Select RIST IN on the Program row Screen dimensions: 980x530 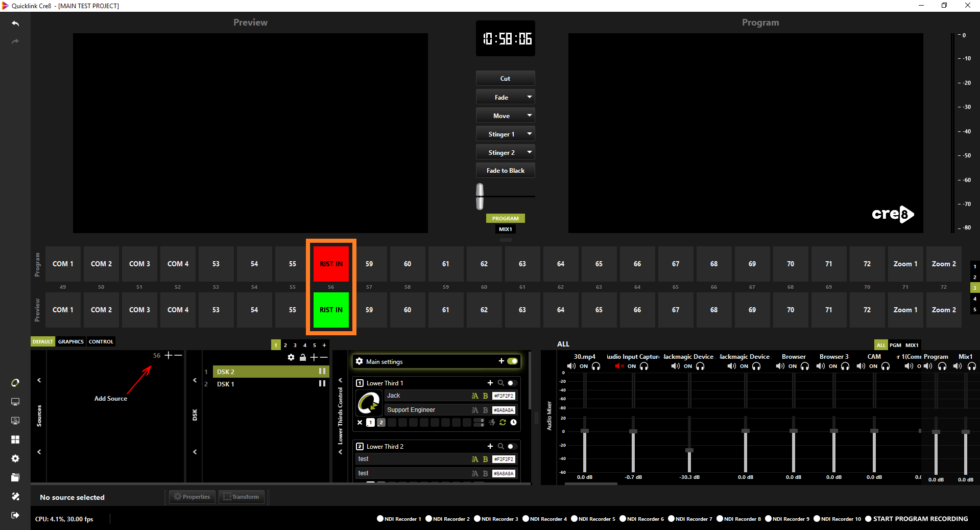(x=331, y=264)
